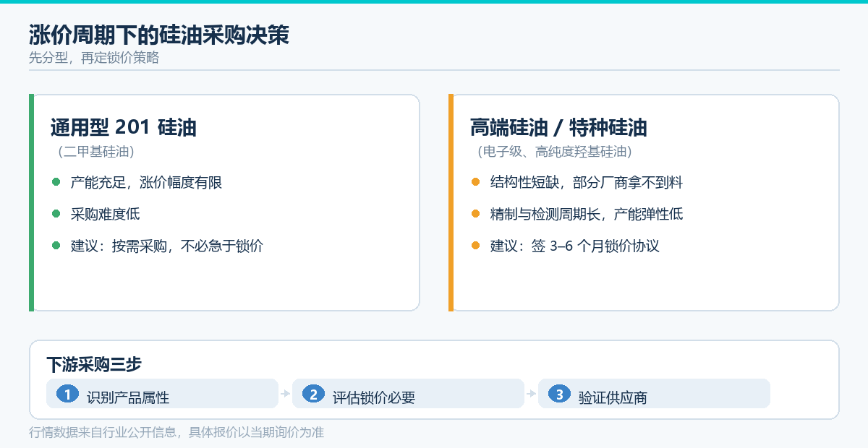Select bullet 采购难度低

click(105, 214)
